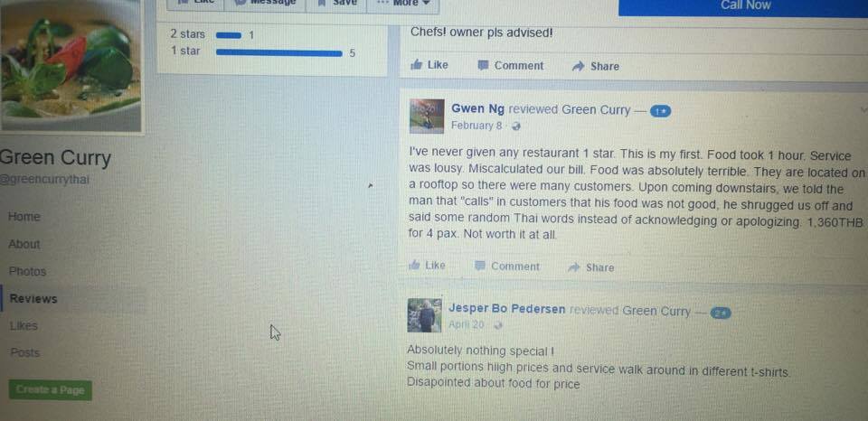Image resolution: width=868 pixels, height=421 pixels.
Task: Like the top review ending 'owner pls advised'
Action: tap(429, 65)
